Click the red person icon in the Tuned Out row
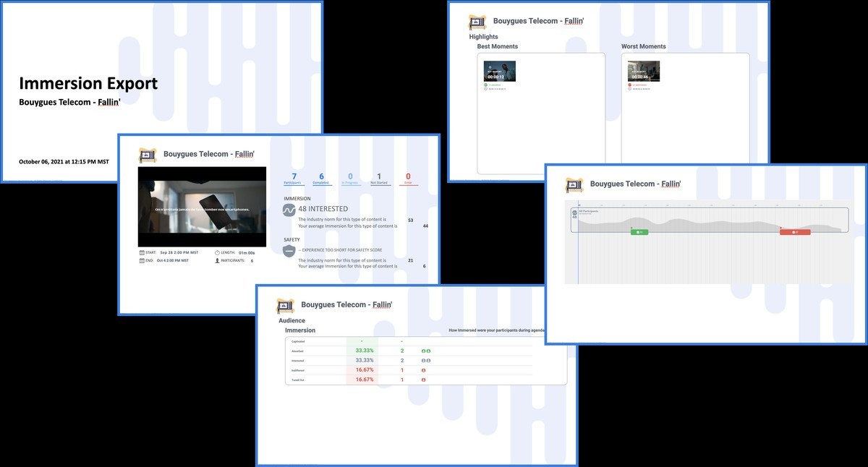The image size is (868, 467). coord(423,380)
